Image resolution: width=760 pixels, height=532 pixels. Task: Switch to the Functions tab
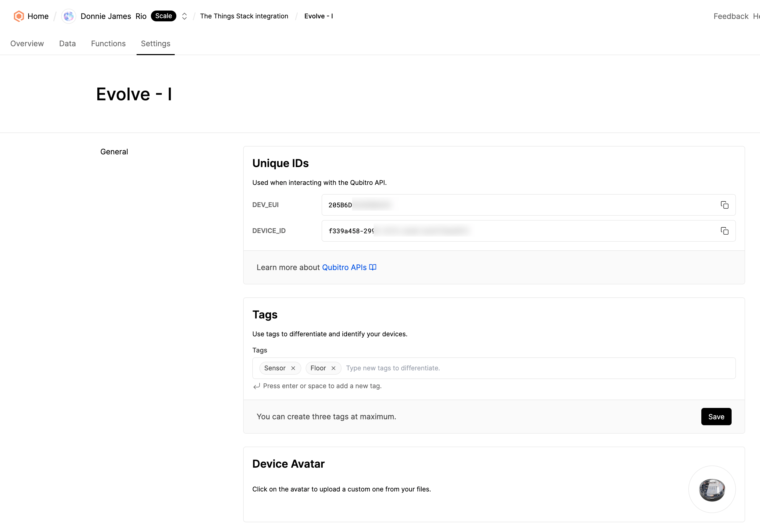108,43
